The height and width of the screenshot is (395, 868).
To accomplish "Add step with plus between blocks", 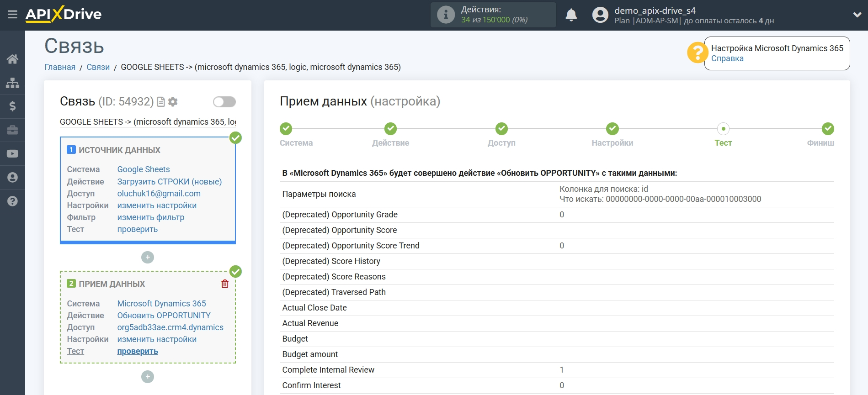I will pos(148,258).
